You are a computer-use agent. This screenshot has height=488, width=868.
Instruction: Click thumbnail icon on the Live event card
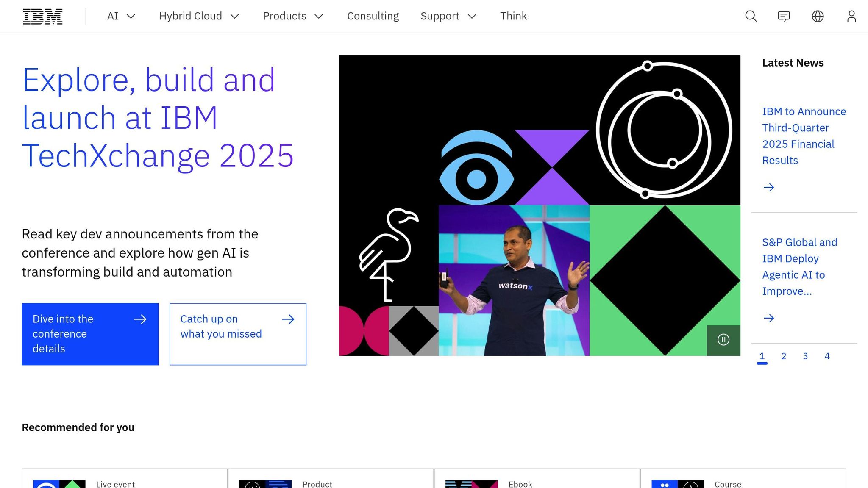click(59, 484)
